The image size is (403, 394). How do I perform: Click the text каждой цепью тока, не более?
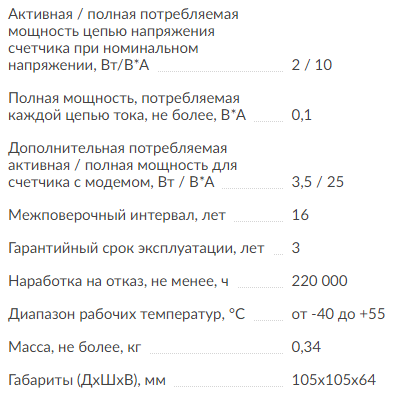pos(113,115)
